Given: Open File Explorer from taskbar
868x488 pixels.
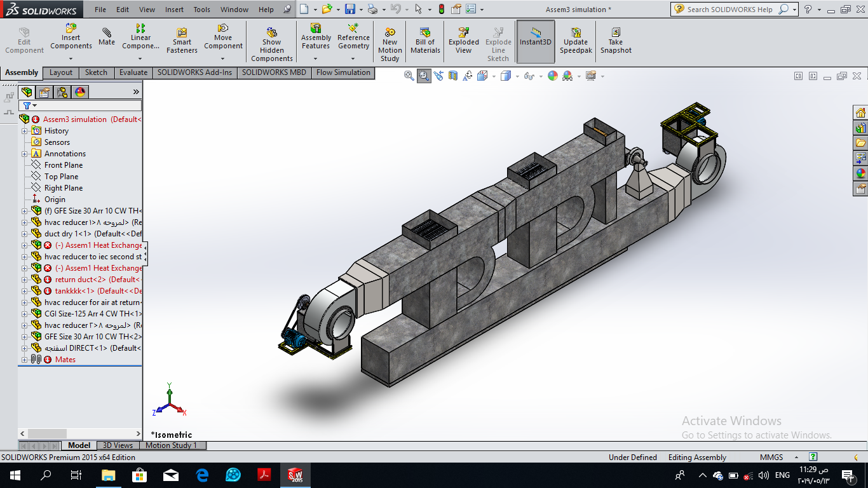Looking at the screenshot, I should pyautogui.click(x=108, y=475).
